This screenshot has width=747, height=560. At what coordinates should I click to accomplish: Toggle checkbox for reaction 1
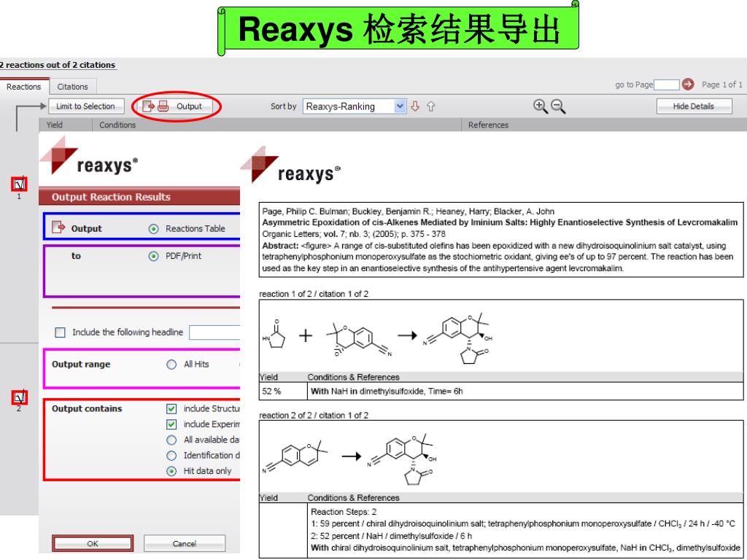(x=19, y=184)
